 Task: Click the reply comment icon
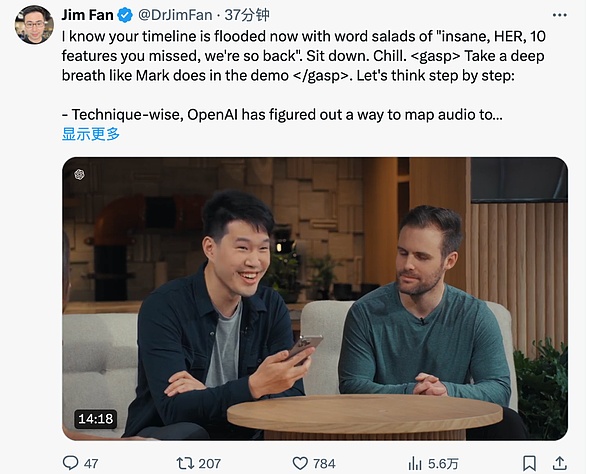(70, 463)
